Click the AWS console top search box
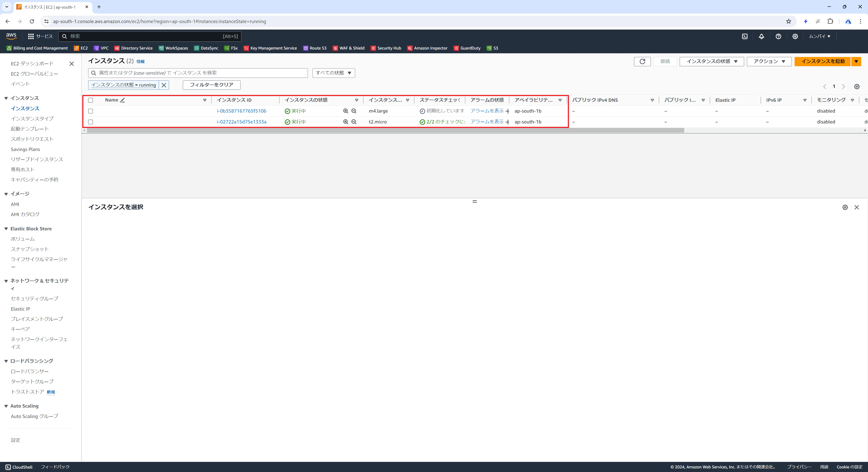868x472 pixels. [x=150, y=36]
